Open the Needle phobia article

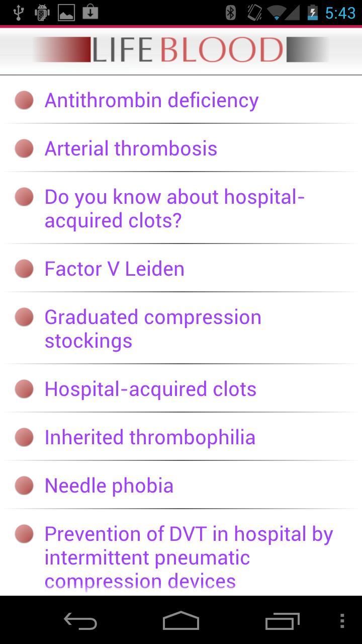tap(109, 486)
